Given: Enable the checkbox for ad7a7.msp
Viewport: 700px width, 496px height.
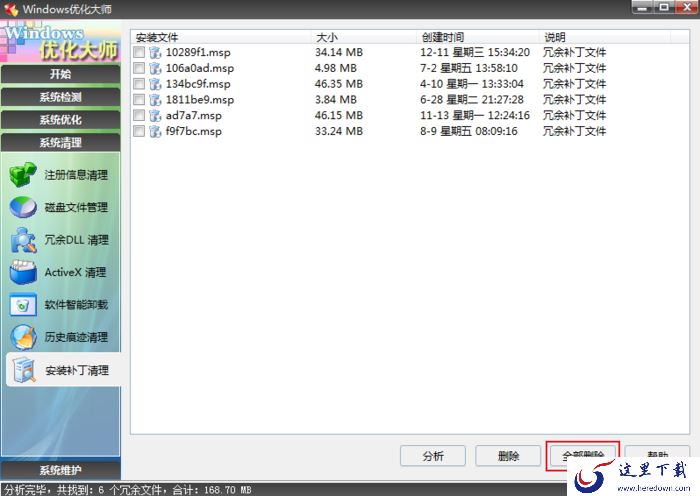Looking at the screenshot, I should tap(139, 116).
